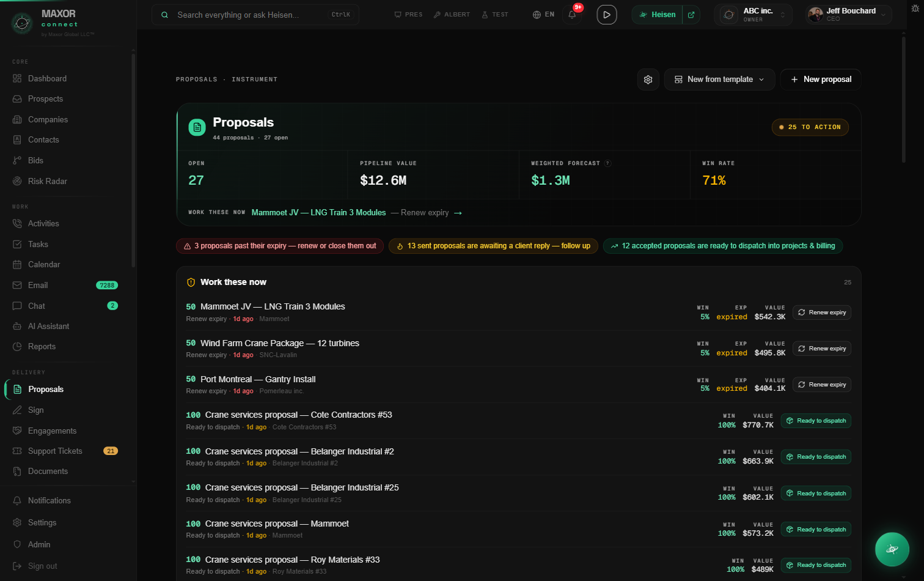Click the AI Assistant robot icon
The width and height of the screenshot is (924, 581).
(17, 326)
